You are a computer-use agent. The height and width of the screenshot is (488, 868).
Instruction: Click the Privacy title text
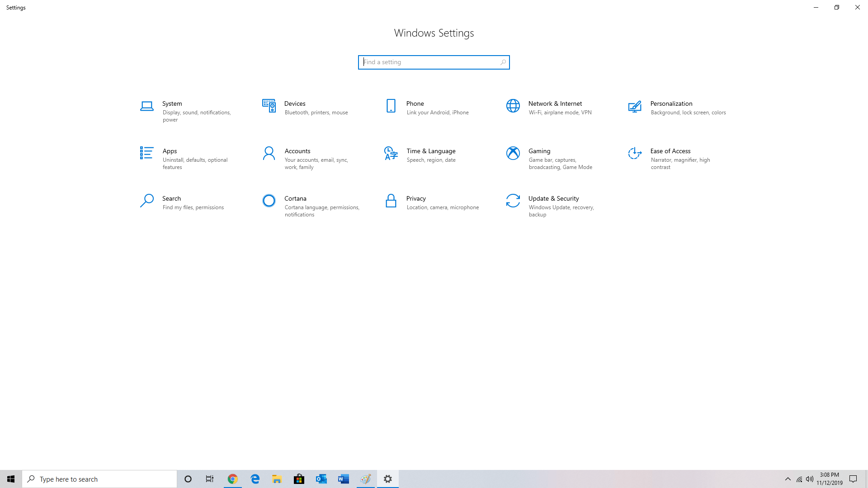tap(416, 198)
